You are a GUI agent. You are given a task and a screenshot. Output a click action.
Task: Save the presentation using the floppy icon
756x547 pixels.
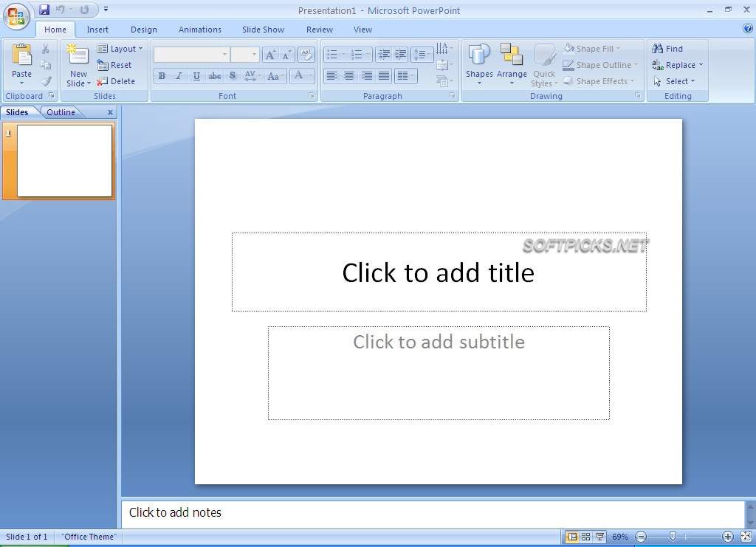click(44, 10)
